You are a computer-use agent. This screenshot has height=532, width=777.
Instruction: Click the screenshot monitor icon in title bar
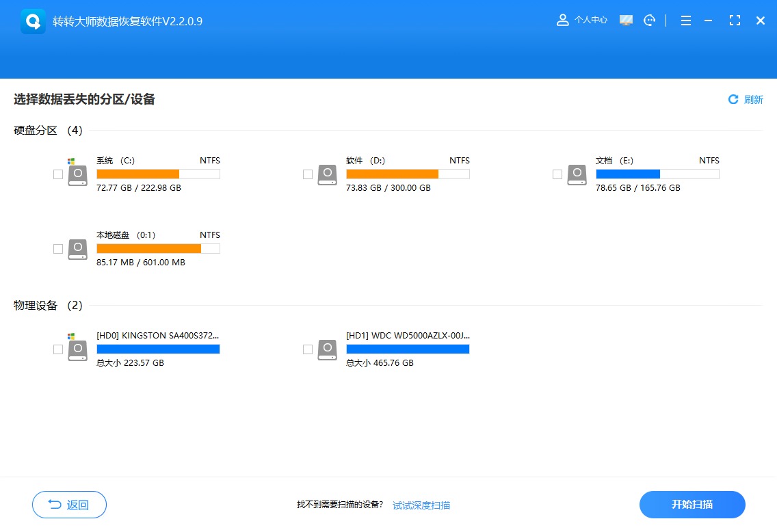[625, 20]
